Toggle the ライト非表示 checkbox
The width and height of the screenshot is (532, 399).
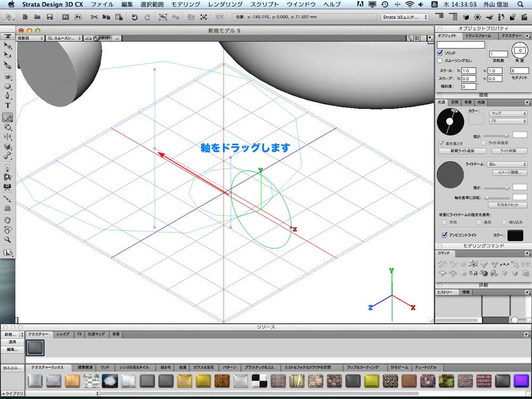pos(484,143)
